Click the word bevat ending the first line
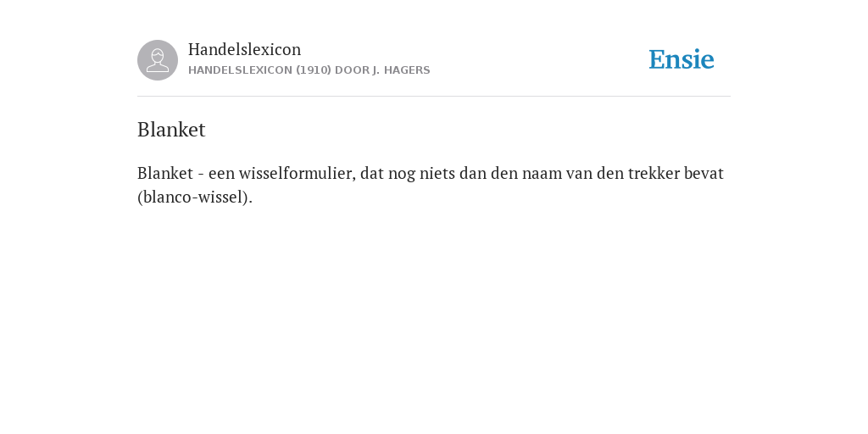 pyautogui.click(x=704, y=173)
